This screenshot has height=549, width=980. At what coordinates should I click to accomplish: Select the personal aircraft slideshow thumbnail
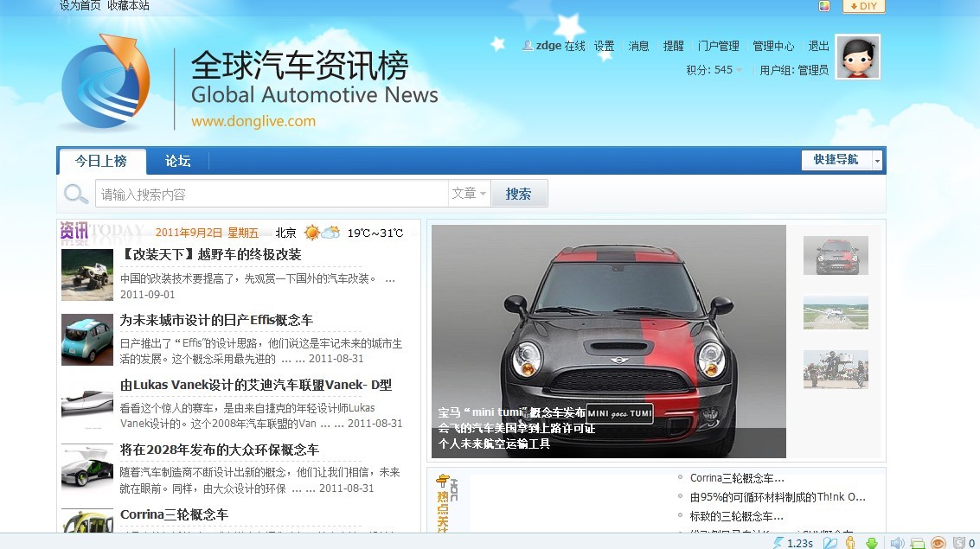coord(836,370)
